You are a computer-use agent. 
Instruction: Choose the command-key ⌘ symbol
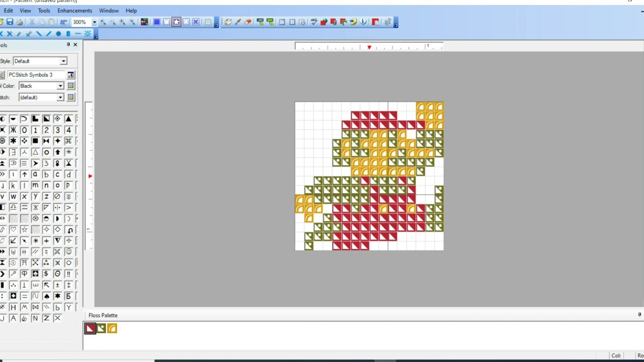(68, 141)
